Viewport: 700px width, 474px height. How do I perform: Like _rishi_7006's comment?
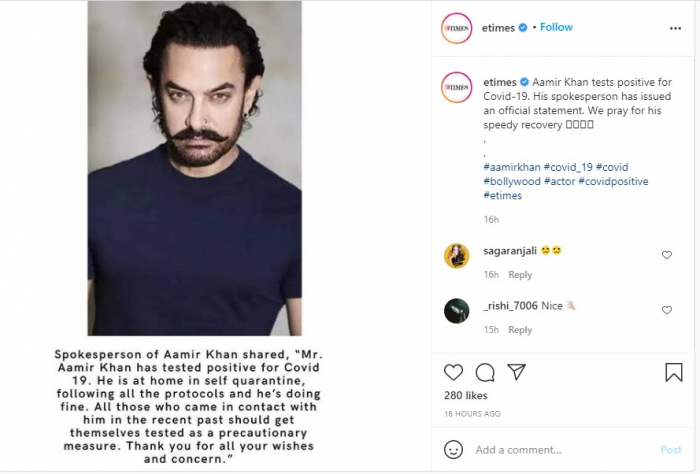667,310
